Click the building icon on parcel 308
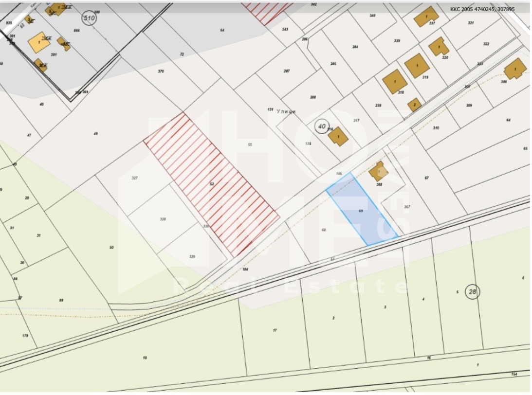532x395 pixels. coord(515,69)
